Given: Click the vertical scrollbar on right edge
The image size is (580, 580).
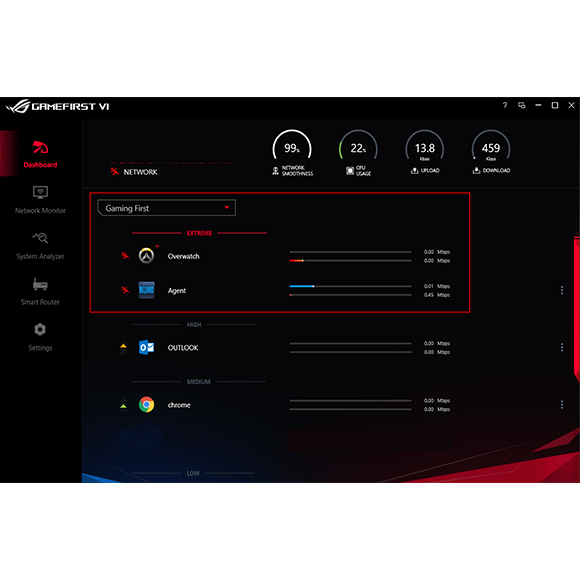Looking at the screenshot, I should pos(577,309).
